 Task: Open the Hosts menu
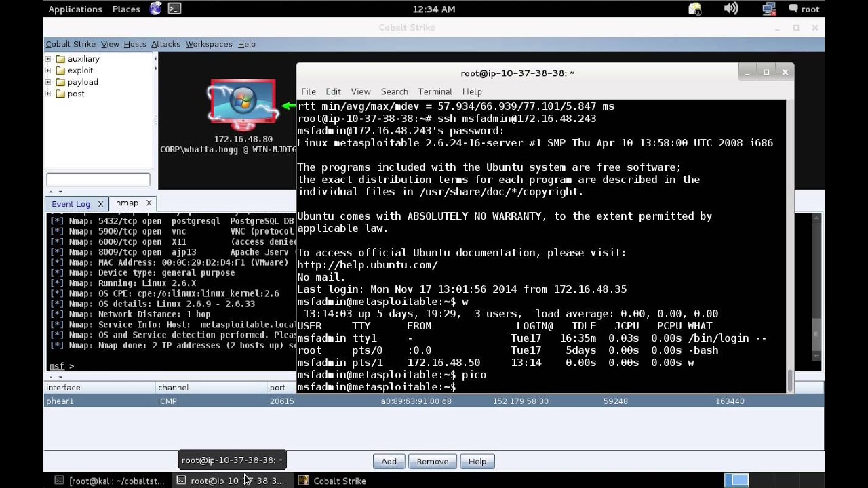pyautogui.click(x=135, y=44)
